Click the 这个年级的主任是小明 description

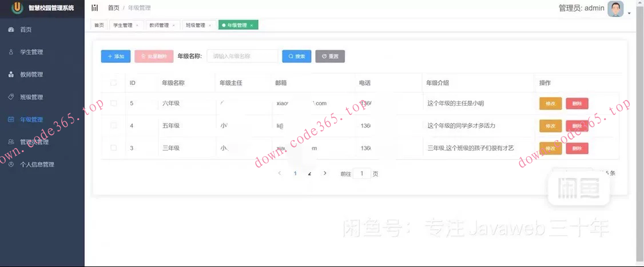[455, 103]
